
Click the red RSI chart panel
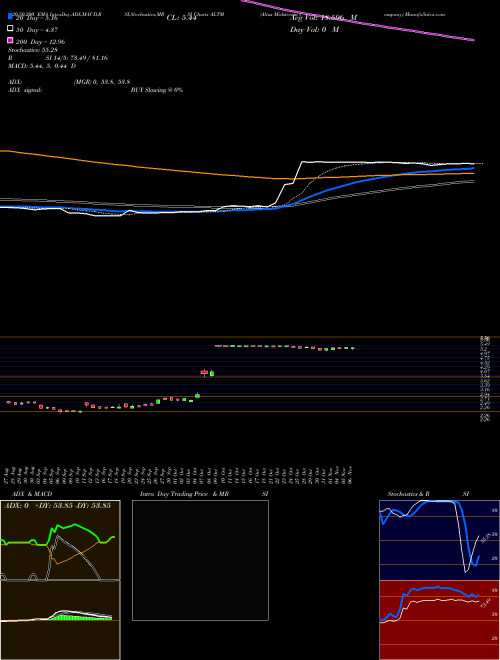click(x=439, y=620)
